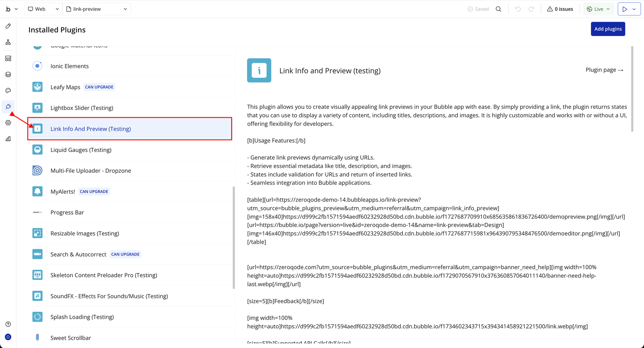Open the Settings gear icon in sidebar

coord(8,123)
